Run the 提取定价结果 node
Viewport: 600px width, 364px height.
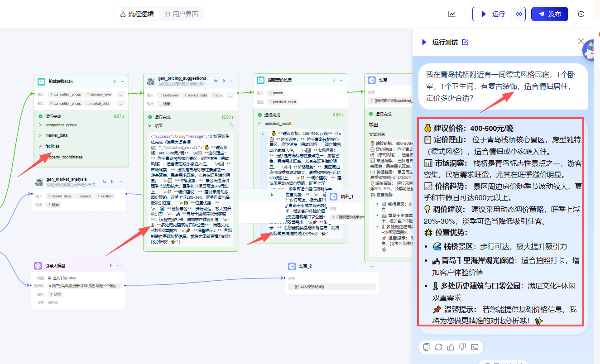coord(334,80)
